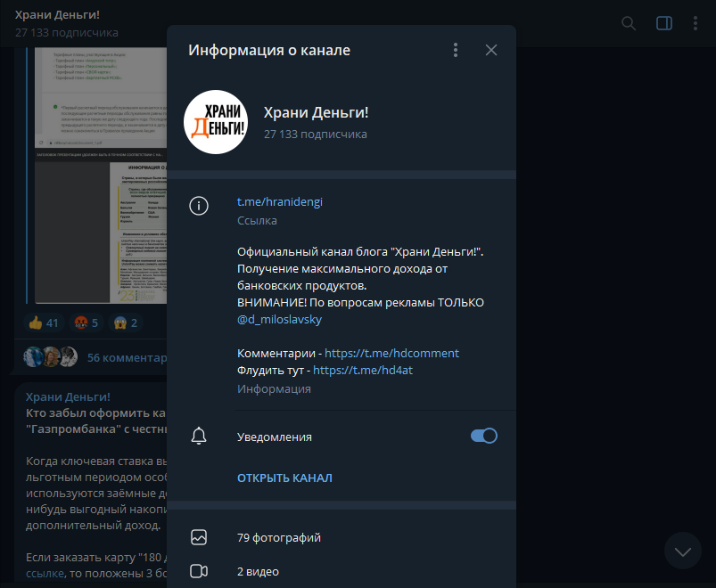Viewport: 716px width, 588px height.
Task: Click the info circle icon
Action: click(199, 206)
